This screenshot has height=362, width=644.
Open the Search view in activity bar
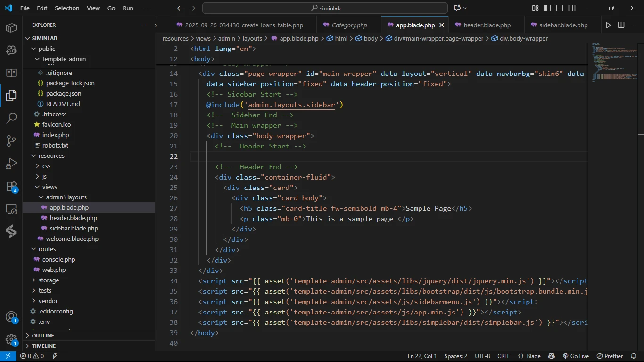tap(11, 118)
